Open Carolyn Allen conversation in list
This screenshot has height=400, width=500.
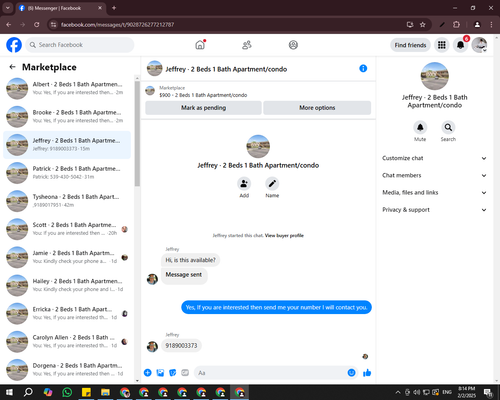(67, 342)
